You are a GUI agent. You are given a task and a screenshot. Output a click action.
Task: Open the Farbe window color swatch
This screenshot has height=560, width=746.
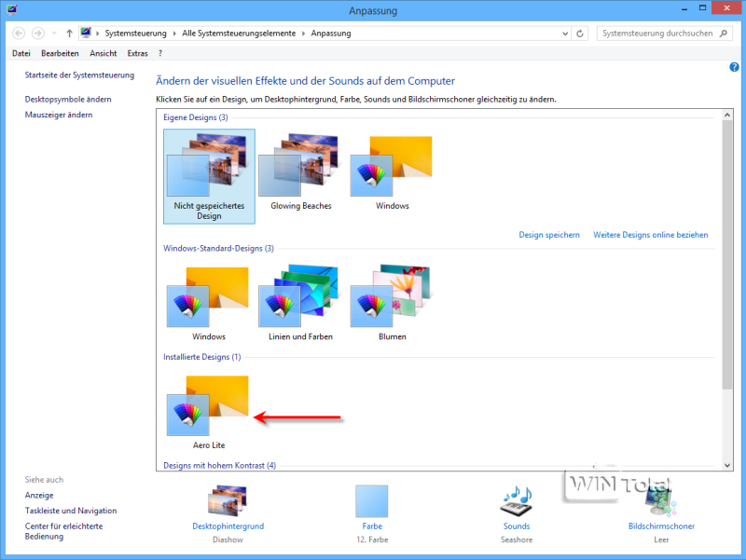(x=371, y=501)
